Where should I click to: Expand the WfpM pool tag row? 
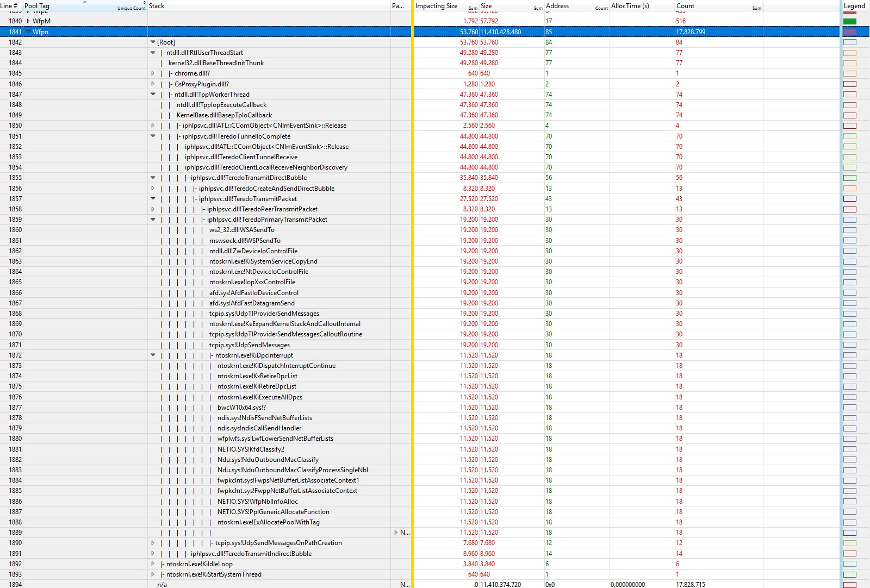(28, 21)
